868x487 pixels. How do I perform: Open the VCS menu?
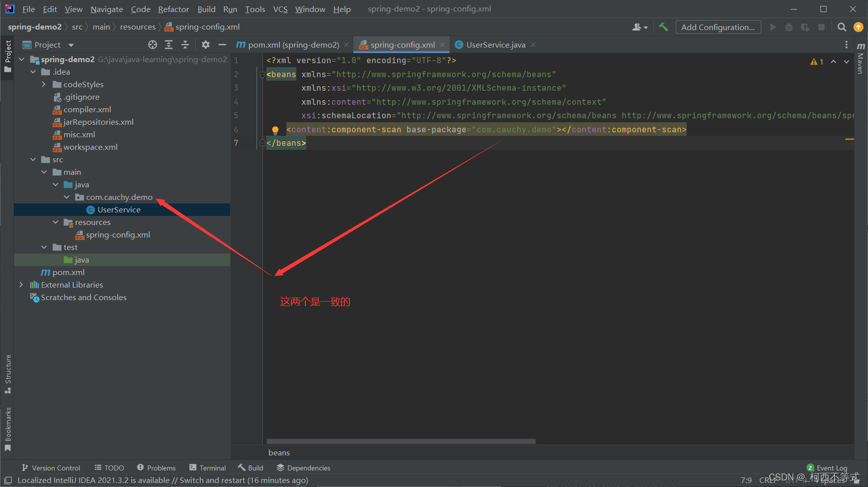(280, 9)
